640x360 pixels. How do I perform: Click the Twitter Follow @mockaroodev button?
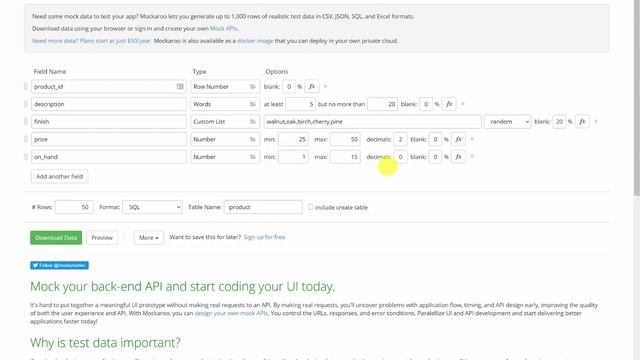pos(59,265)
